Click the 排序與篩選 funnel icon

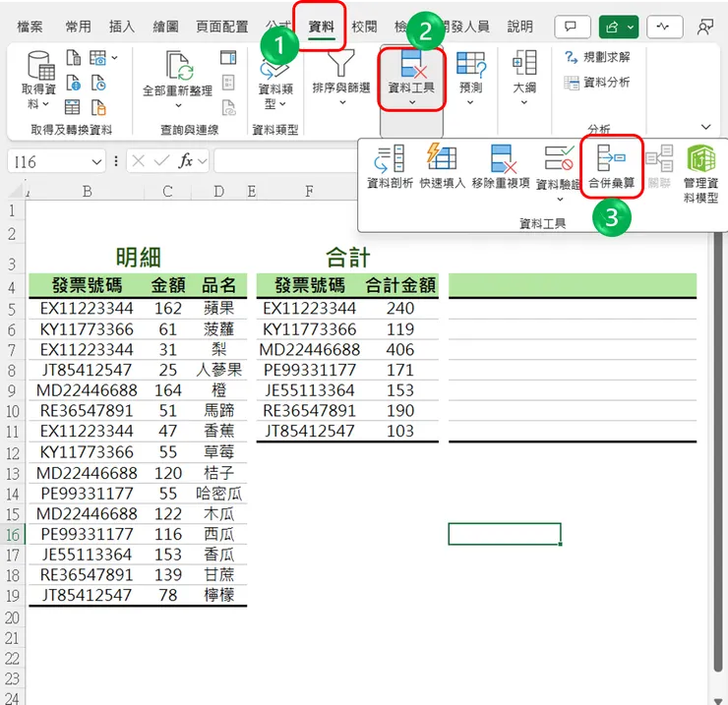coord(340,64)
